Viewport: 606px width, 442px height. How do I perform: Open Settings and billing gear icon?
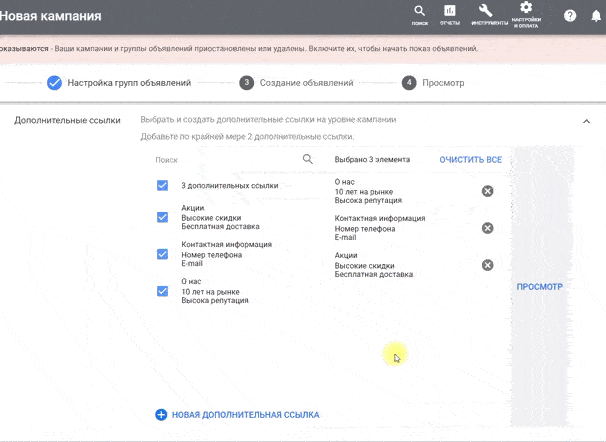click(x=526, y=15)
